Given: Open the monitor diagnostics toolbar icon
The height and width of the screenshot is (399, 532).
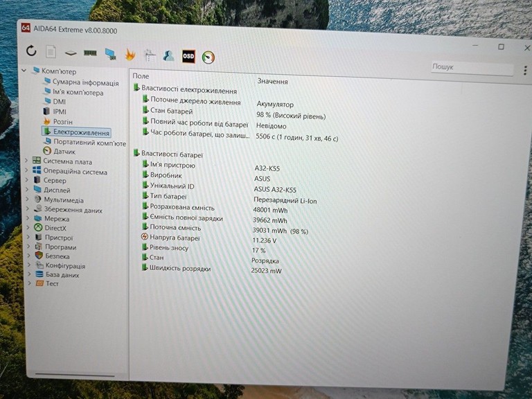Looking at the screenshot, I should [x=111, y=54].
